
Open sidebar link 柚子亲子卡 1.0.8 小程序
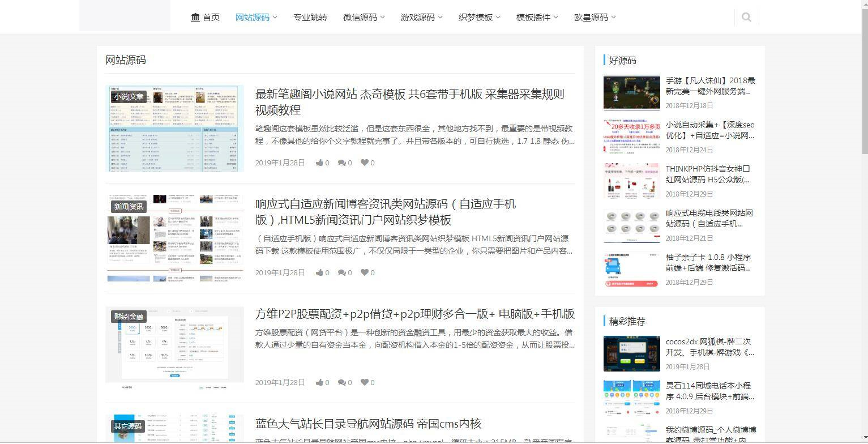(x=708, y=262)
